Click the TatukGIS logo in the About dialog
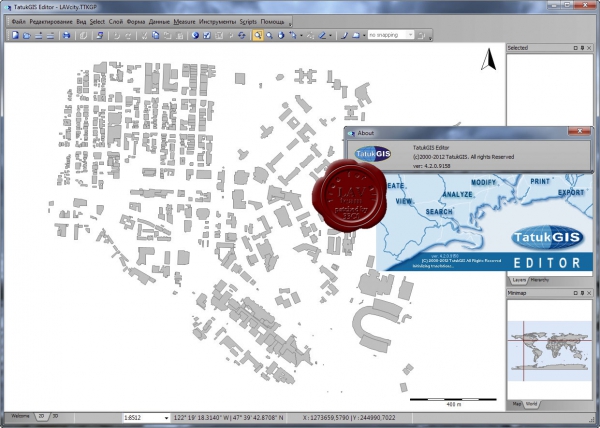 point(373,154)
